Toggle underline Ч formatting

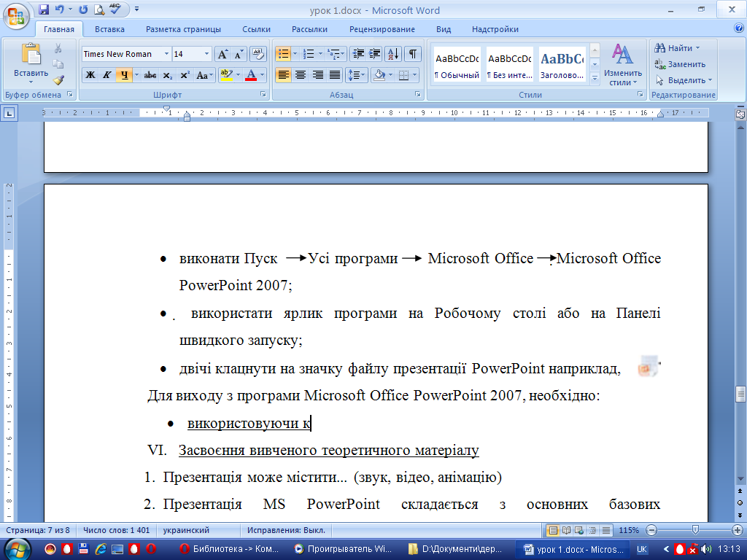tap(124, 75)
